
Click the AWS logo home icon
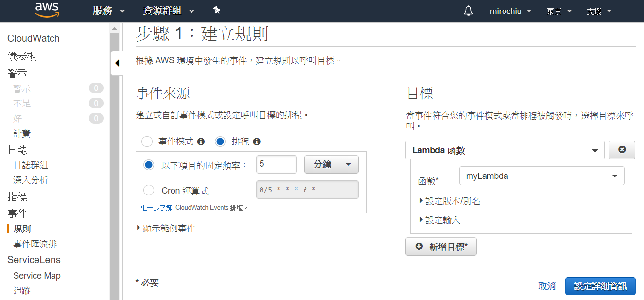tap(47, 10)
